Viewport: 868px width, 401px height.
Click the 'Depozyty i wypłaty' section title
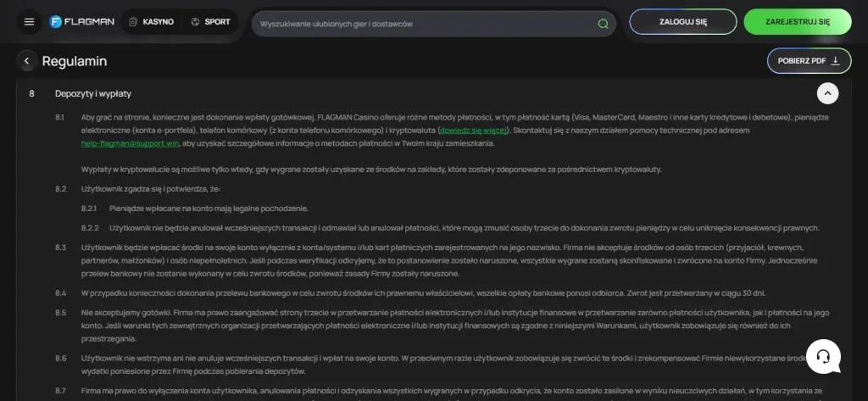(x=93, y=93)
